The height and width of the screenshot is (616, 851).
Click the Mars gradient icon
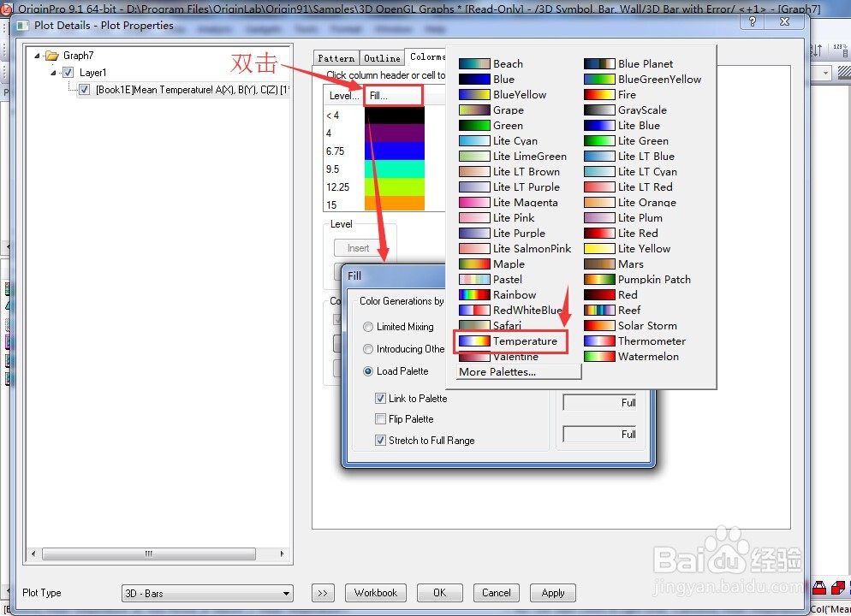[599, 264]
